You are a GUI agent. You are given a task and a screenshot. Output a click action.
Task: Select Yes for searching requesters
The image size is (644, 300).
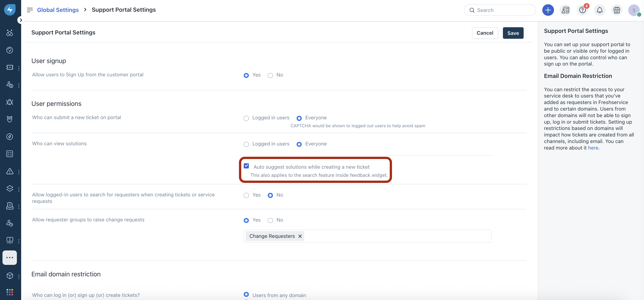(246, 195)
